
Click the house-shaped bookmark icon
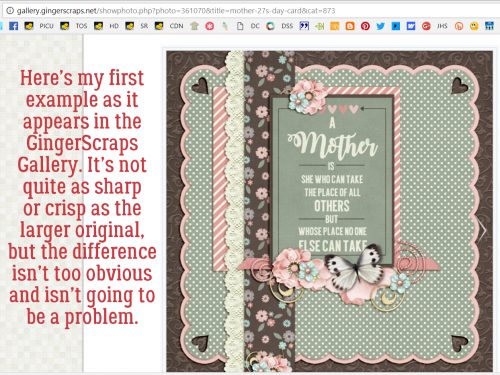click(x=194, y=26)
